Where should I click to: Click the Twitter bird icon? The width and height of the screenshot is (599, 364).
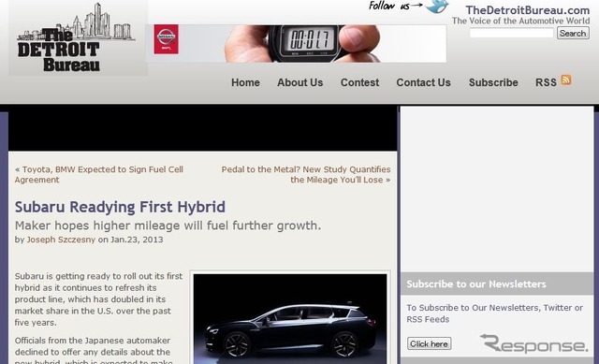point(437,7)
